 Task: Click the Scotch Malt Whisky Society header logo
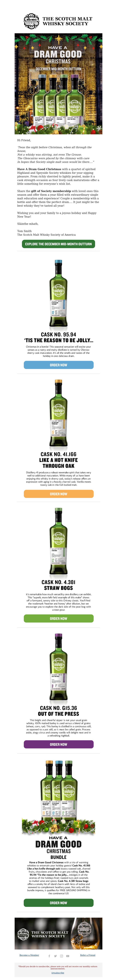58,21
